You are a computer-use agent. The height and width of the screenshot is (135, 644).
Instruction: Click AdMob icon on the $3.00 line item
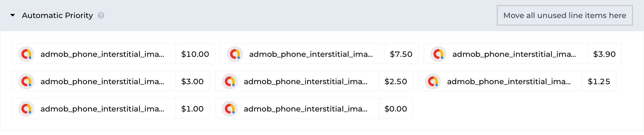(x=26, y=81)
